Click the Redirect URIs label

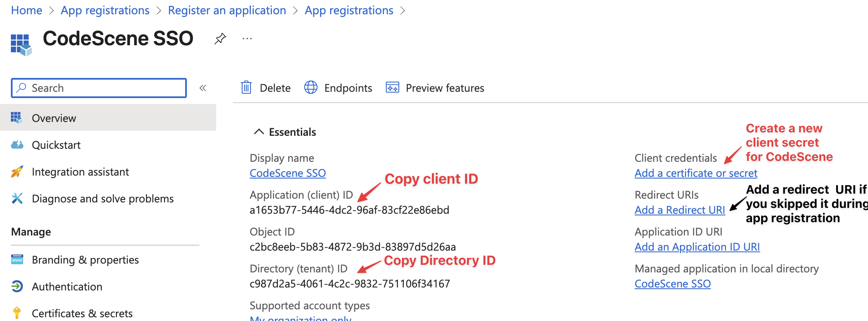coord(666,195)
